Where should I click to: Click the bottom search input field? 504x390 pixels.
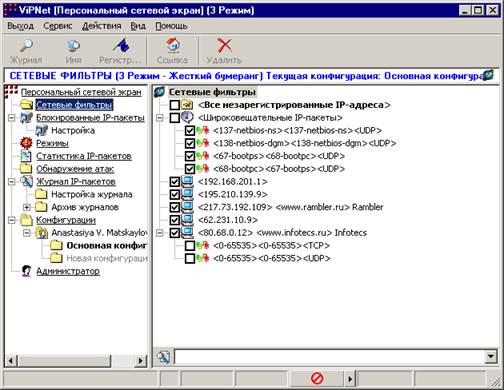coord(329,357)
